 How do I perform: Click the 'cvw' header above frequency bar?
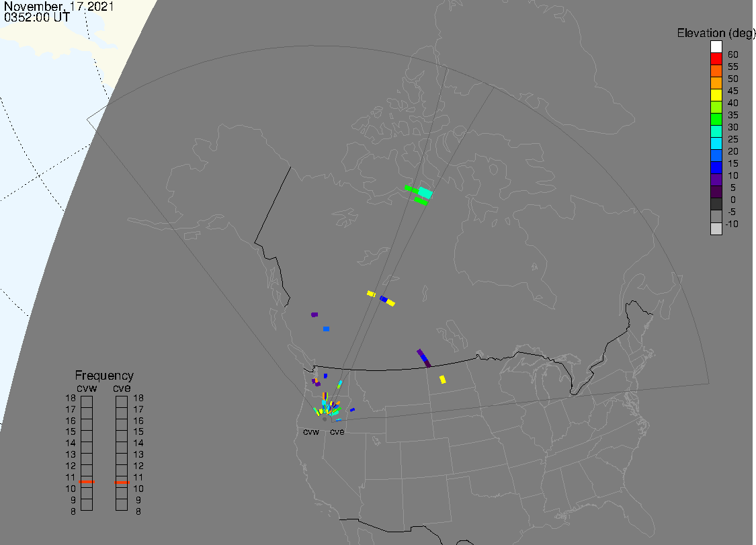coord(87,388)
